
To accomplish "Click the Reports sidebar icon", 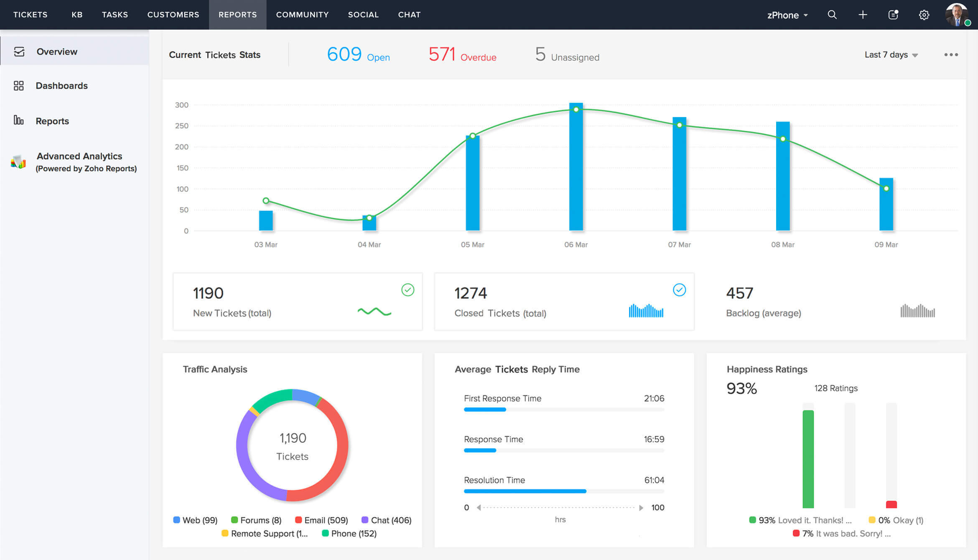I will click(18, 120).
